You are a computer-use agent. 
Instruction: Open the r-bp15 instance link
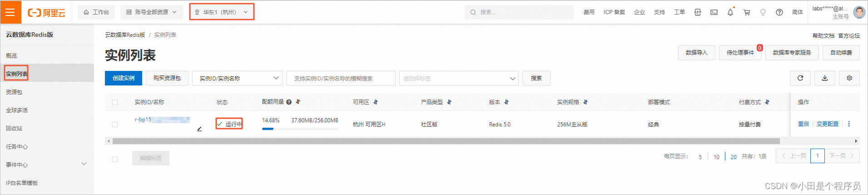point(162,120)
